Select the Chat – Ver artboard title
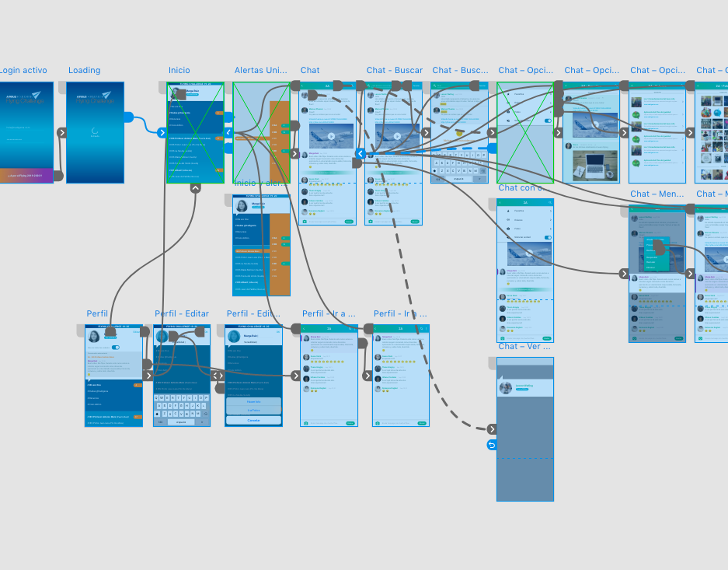This screenshot has height=570, width=728. click(x=524, y=347)
